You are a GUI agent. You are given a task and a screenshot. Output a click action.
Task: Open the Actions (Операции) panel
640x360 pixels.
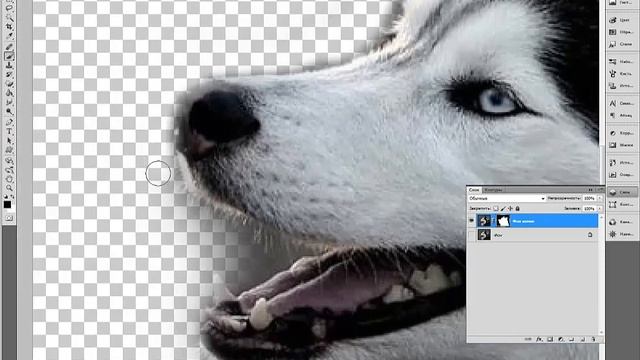pos(622,175)
